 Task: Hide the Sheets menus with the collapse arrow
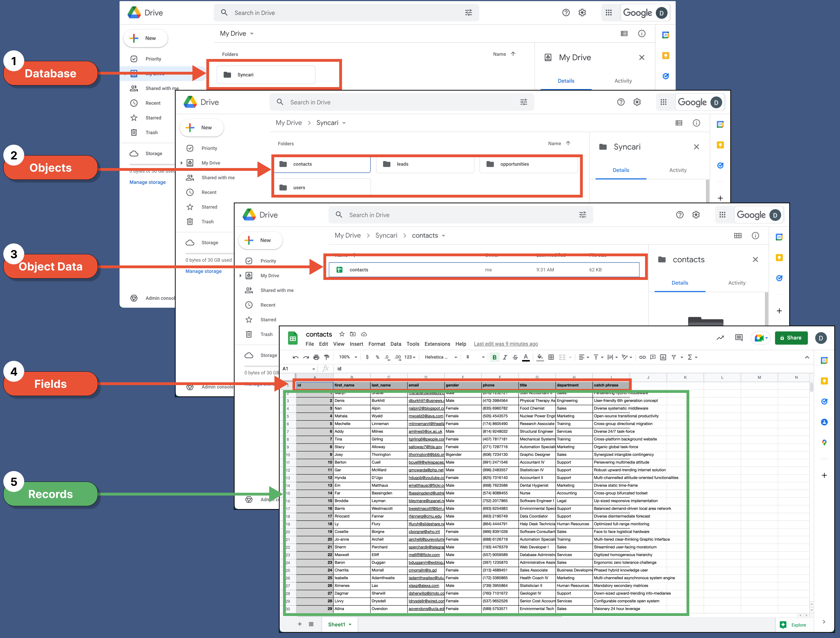point(807,357)
